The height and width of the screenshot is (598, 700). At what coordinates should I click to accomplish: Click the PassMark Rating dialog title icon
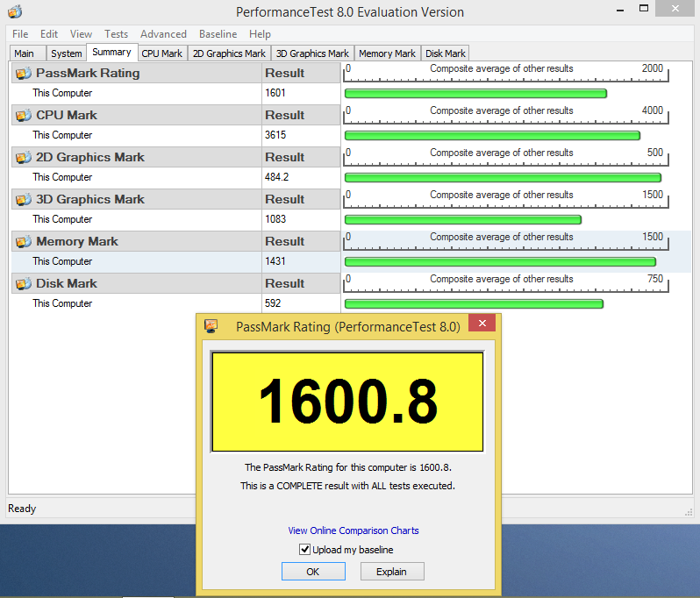211,326
